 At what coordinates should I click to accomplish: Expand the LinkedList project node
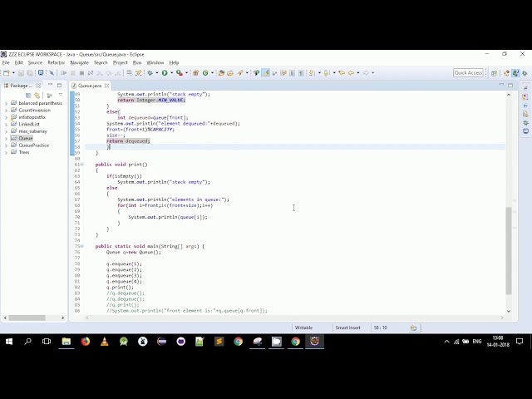point(6,124)
